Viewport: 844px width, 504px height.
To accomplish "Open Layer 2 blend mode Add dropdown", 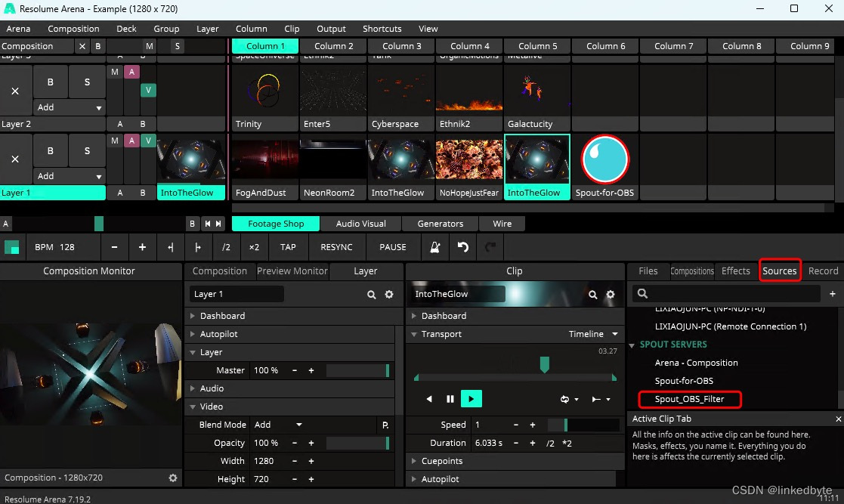I will [x=69, y=107].
